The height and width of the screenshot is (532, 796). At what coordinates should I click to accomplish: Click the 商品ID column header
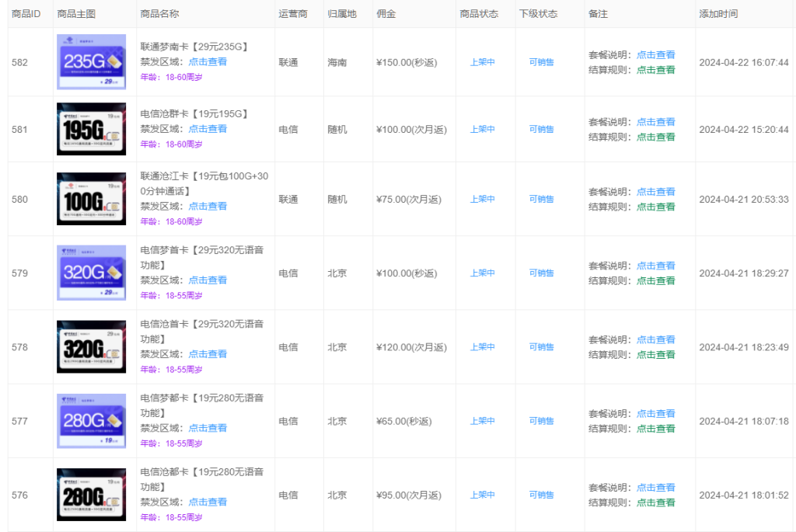point(25,13)
